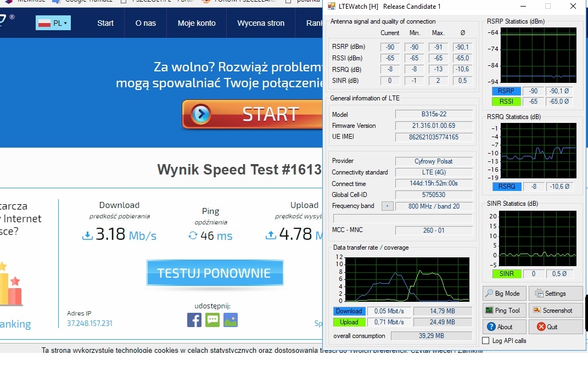Open the O nas menu item
588x377 pixels.
[x=145, y=23]
